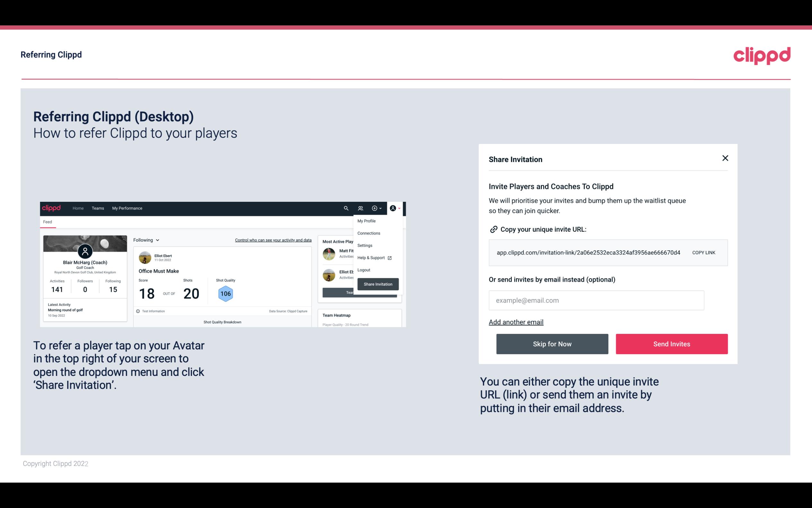Open the Following dropdown on profile
Viewport: 812px width, 508px height.
[x=145, y=239]
